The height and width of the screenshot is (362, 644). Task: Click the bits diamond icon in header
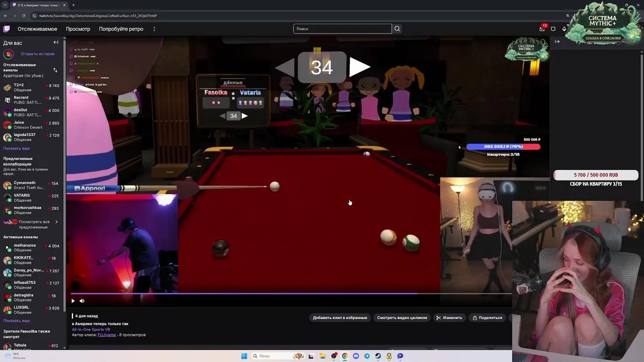point(564,29)
